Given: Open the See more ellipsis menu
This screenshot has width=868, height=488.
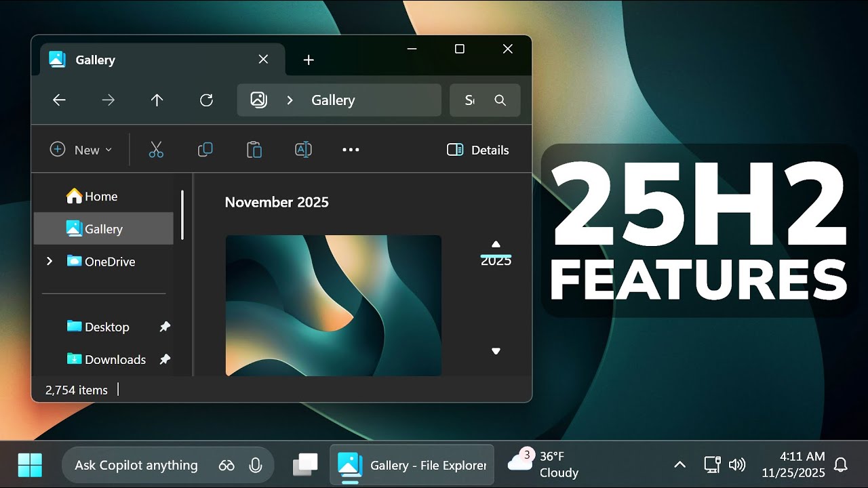Looking at the screenshot, I should tap(351, 150).
